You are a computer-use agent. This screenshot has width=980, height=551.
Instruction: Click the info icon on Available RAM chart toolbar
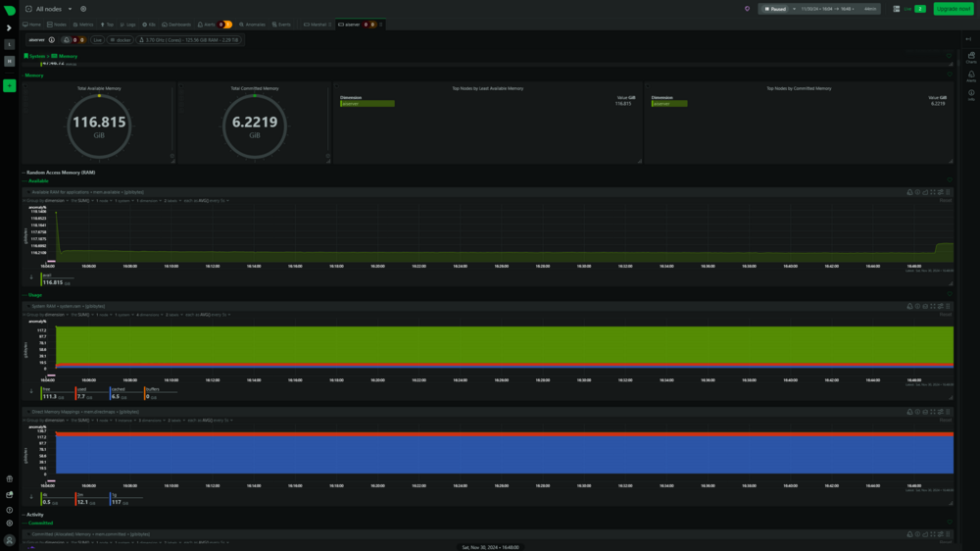click(x=917, y=192)
